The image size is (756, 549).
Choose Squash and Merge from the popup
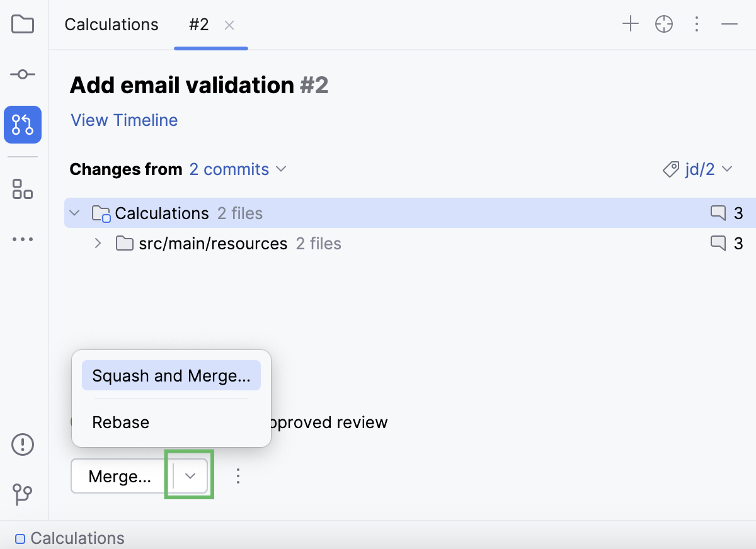pyautogui.click(x=171, y=375)
